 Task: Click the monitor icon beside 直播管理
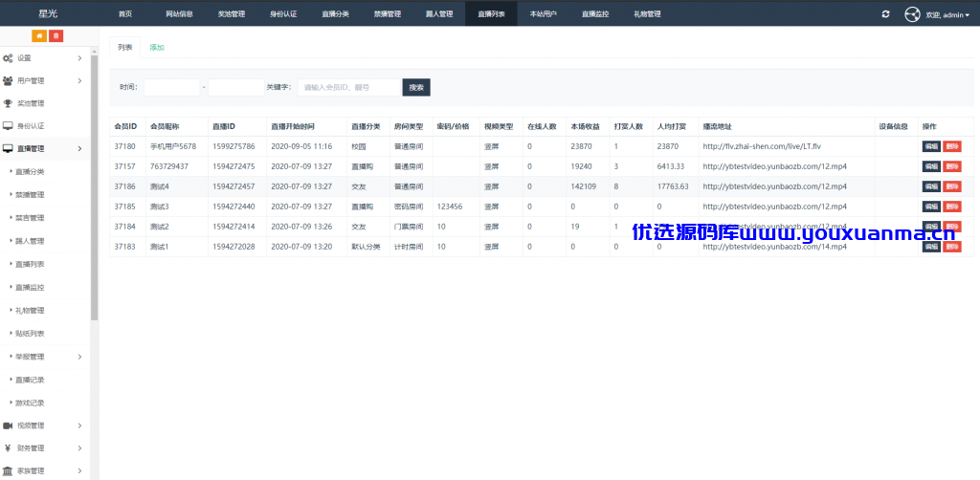8,148
